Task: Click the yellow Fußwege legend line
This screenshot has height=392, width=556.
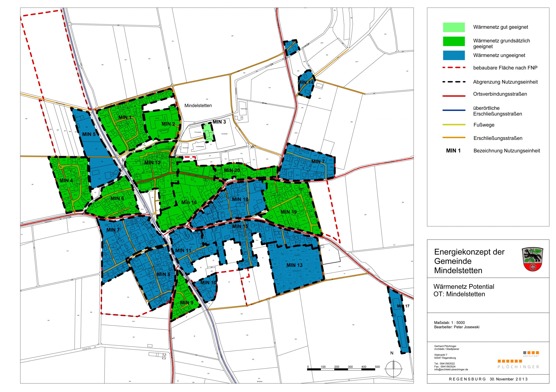Action: [x=454, y=125]
